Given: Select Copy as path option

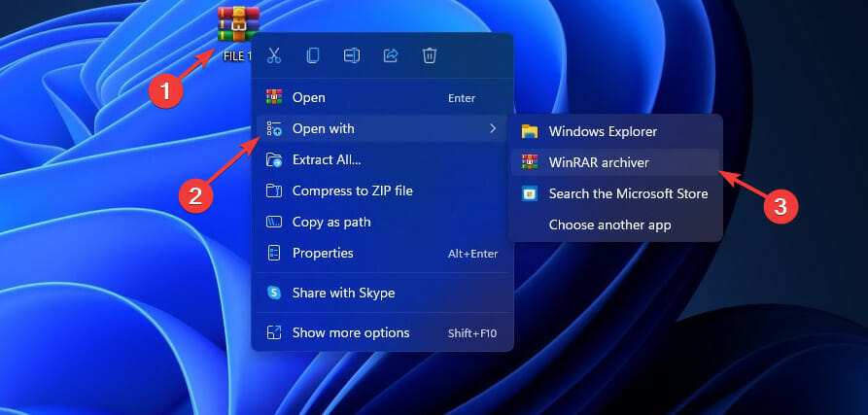Looking at the screenshot, I should tap(382, 222).
